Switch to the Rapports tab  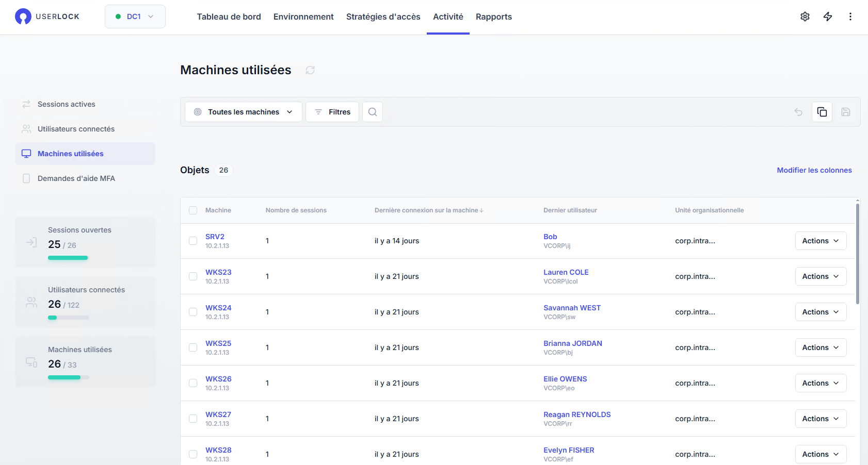pyautogui.click(x=494, y=16)
